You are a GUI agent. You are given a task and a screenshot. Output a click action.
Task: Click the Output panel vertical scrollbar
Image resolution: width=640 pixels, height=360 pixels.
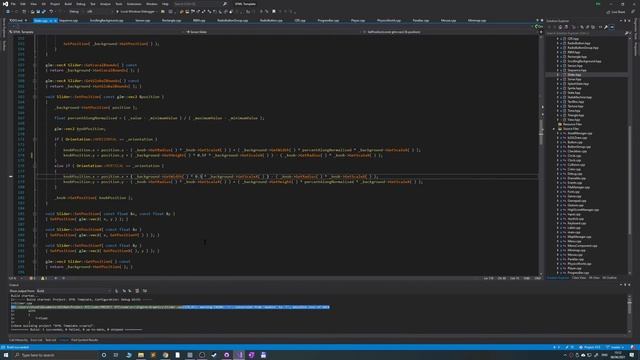click(629, 313)
